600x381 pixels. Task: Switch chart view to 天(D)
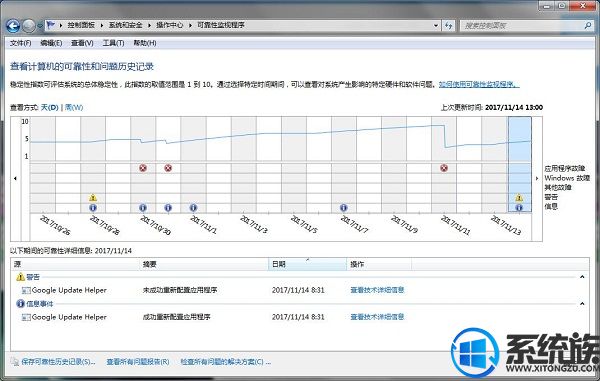49,107
